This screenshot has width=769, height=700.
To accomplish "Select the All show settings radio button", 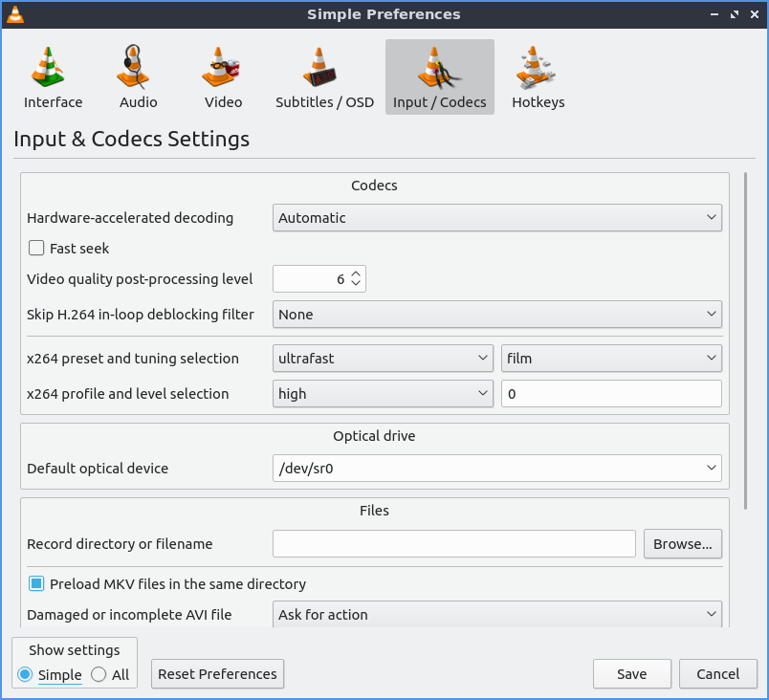I will (99, 674).
